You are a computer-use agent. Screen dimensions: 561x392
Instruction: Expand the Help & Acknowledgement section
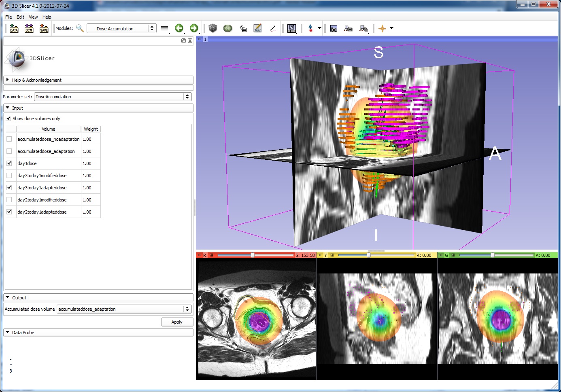click(36, 80)
